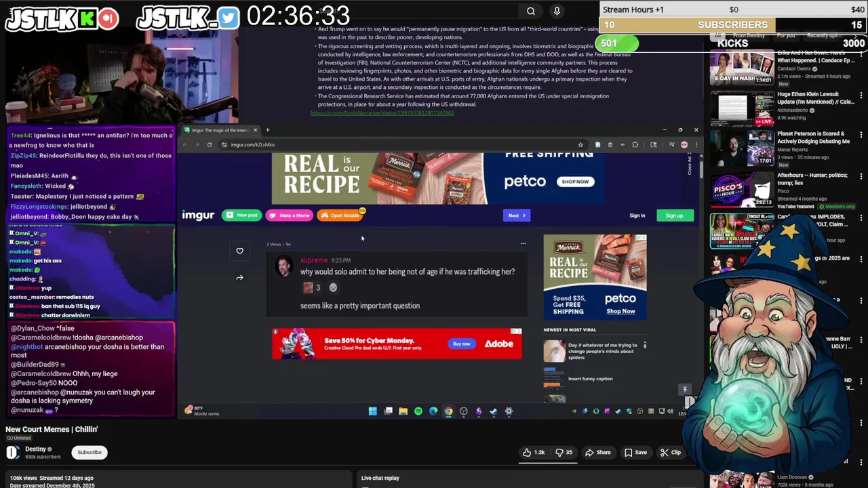
Task: Click the YouTube voice search microphone
Action: point(557,11)
